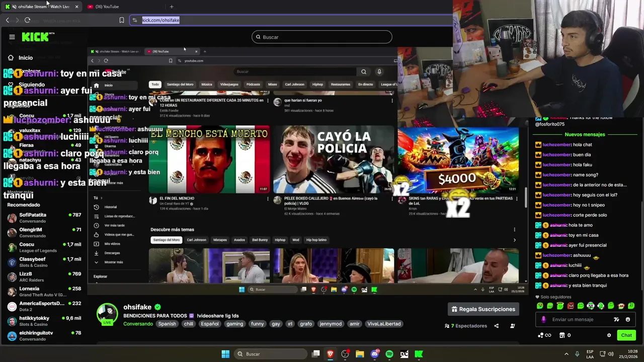The image size is (644, 362).
Task: Bookmark the current Kick page
Action: pyautogui.click(x=122, y=20)
